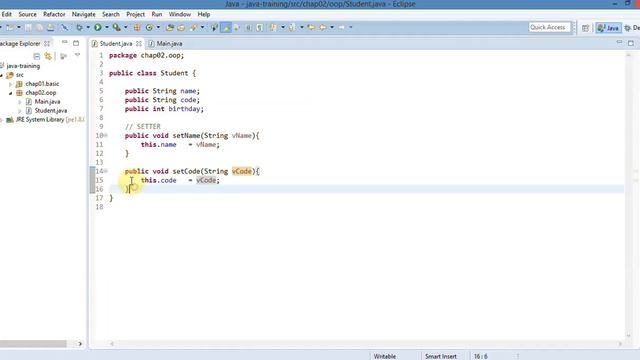
Task: Open the Help menu
Action: tap(204, 14)
